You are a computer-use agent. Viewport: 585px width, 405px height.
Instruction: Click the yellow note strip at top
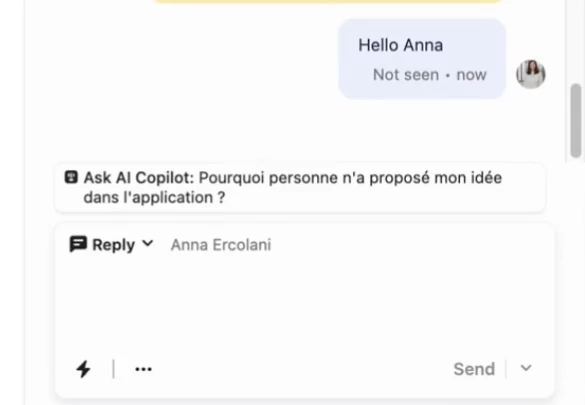(328, 1)
